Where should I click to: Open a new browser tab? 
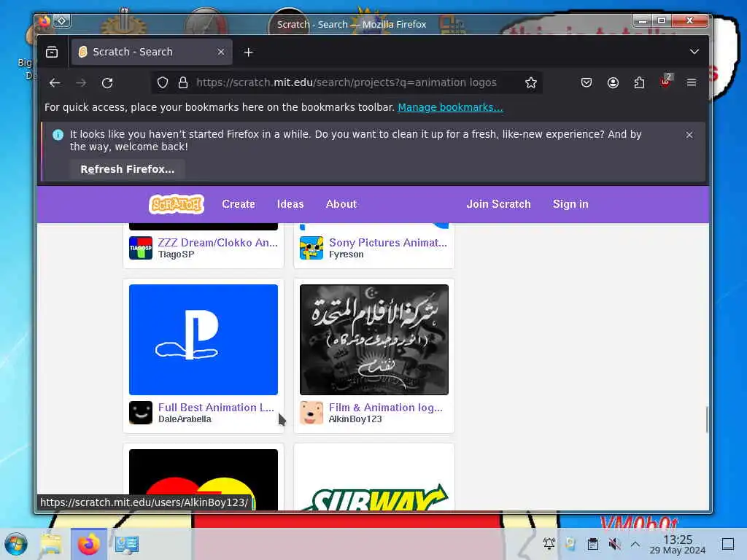pos(248,52)
